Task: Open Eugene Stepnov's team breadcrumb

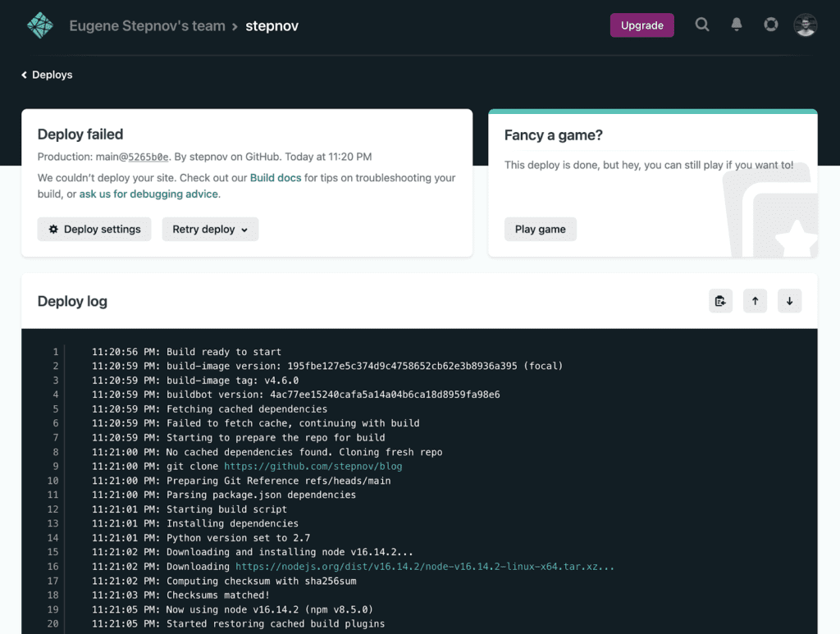Action: [148, 25]
